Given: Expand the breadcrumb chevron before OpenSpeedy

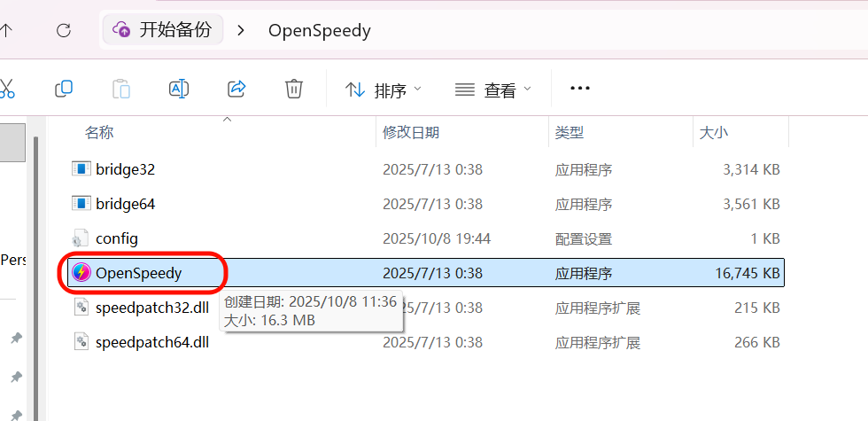Looking at the screenshot, I should pyautogui.click(x=240, y=30).
